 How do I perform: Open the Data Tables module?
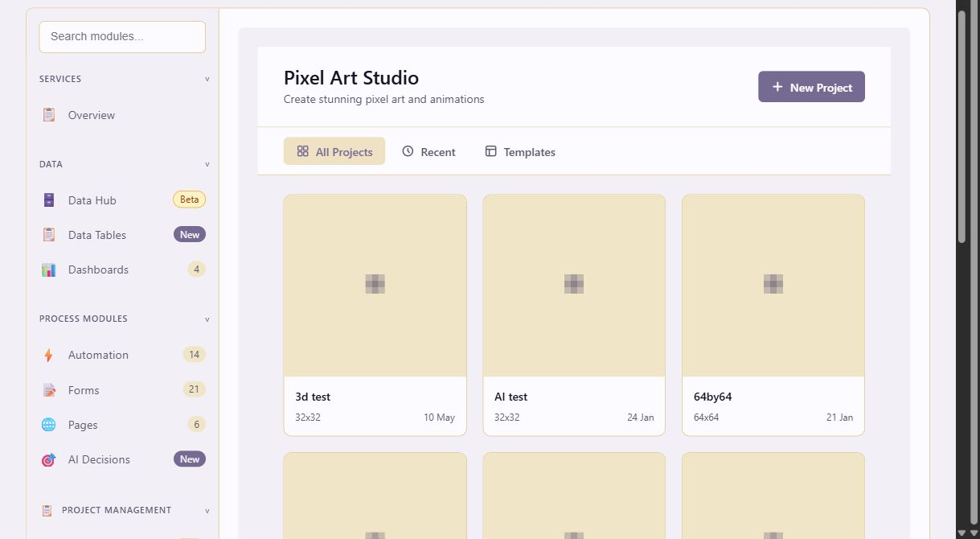coord(122,235)
